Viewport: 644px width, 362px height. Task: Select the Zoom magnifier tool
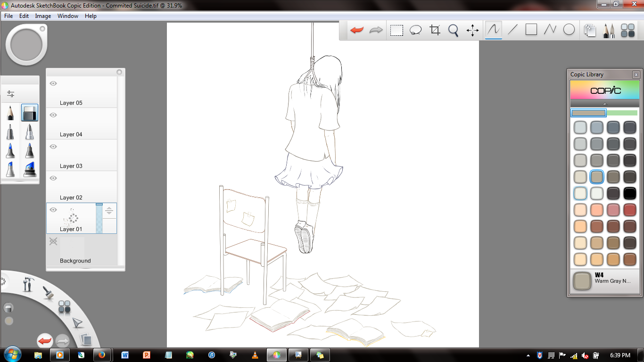point(453,30)
